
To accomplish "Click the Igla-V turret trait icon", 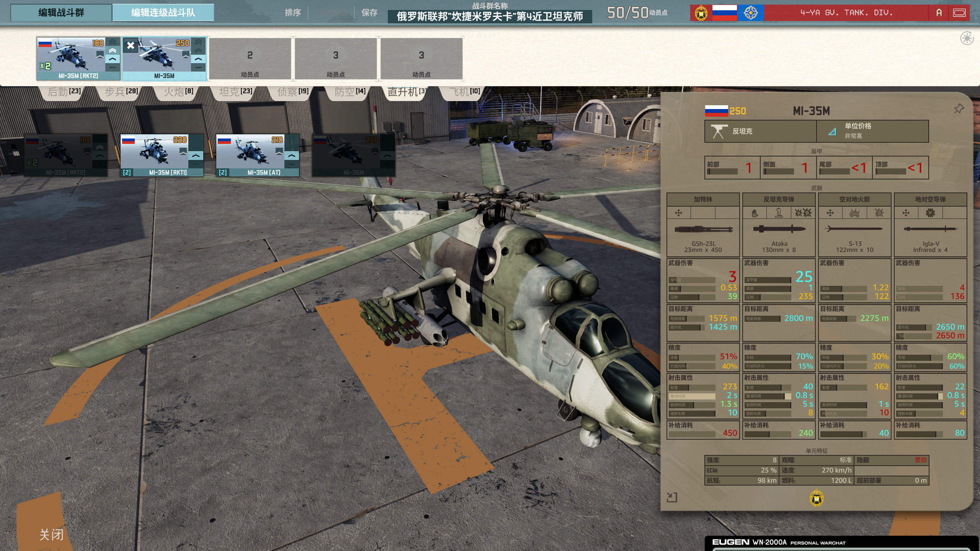I will pyautogui.click(x=906, y=213).
